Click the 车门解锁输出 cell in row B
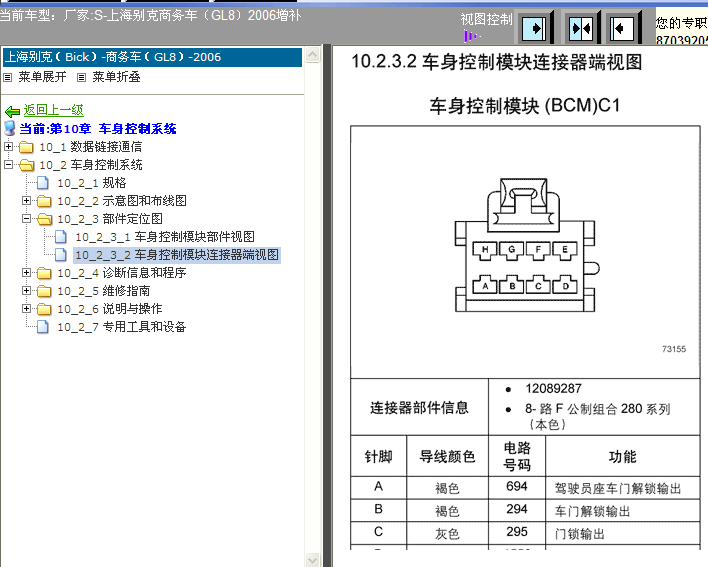Screen dimensions: 708x567 (x=622, y=511)
